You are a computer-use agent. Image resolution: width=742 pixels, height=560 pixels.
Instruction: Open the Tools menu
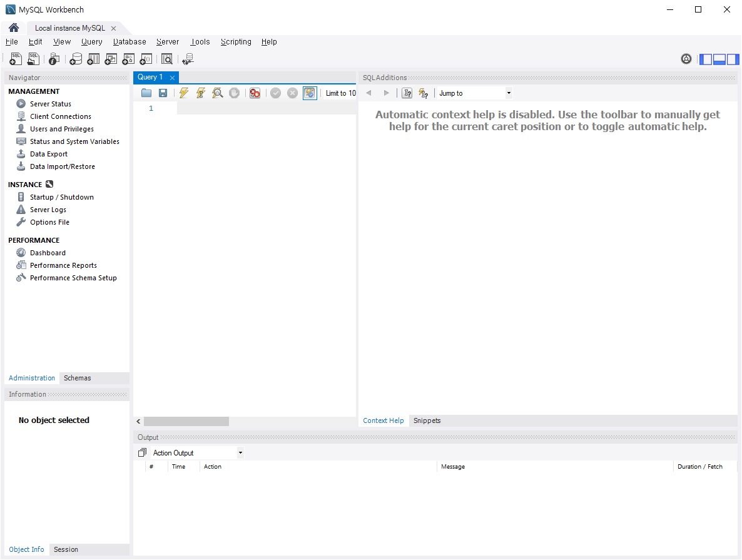click(200, 42)
